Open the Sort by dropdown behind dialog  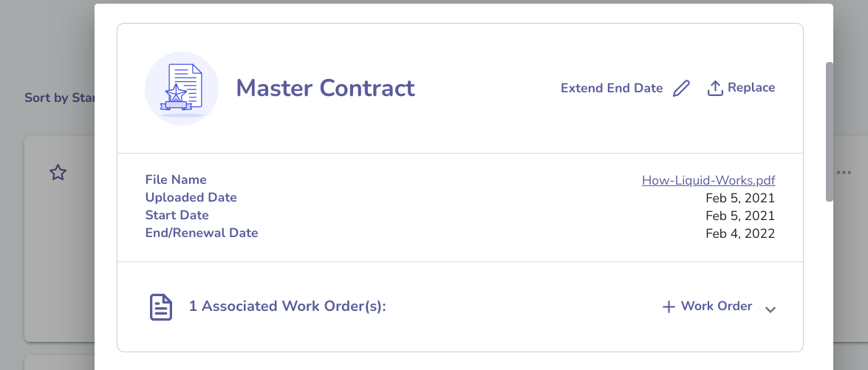pyautogui.click(x=59, y=98)
